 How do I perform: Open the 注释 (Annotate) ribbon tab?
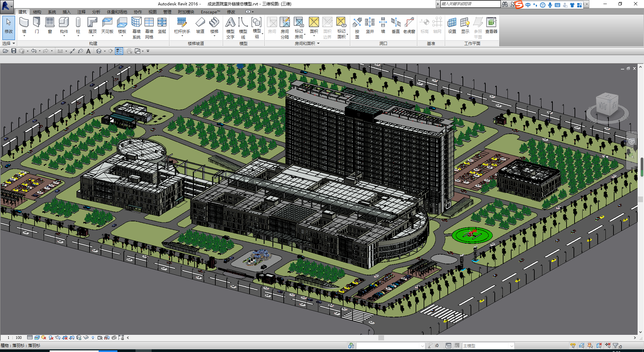tap(82, 12)
